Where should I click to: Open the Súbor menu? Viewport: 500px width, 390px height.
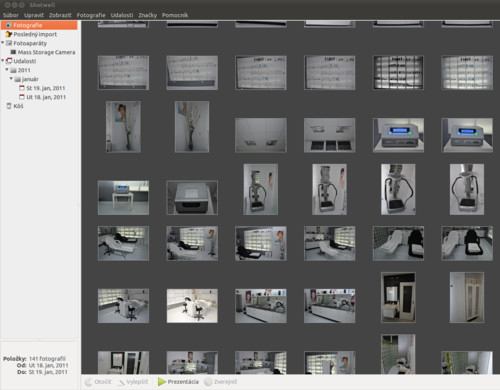tap(11, 15)
